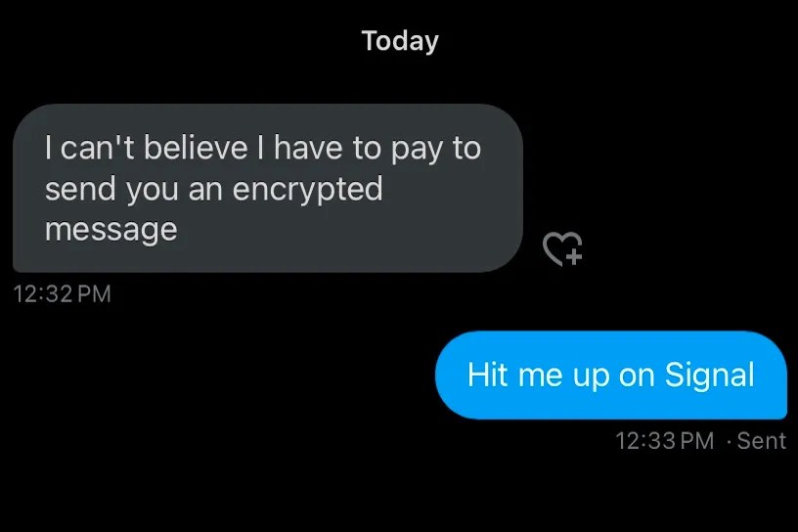The width and height of the screenshot is (798, 532).
Task: Tap the words "send you an" in the received message
Action: (134, 190)
